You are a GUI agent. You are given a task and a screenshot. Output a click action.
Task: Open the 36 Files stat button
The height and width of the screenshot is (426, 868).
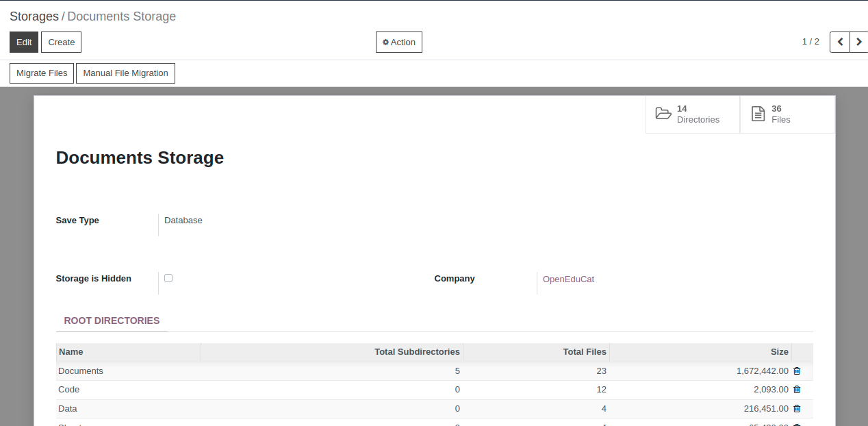(x=787, y=114)
